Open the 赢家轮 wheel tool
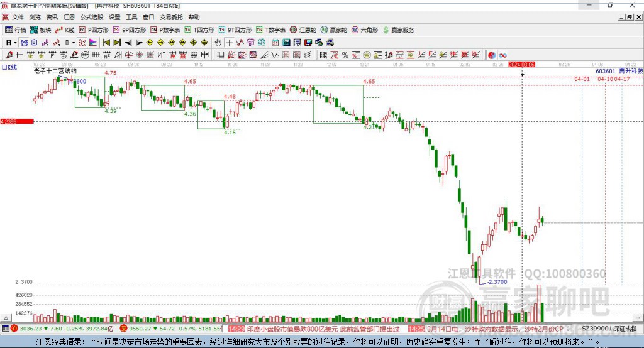 (334, 30)
